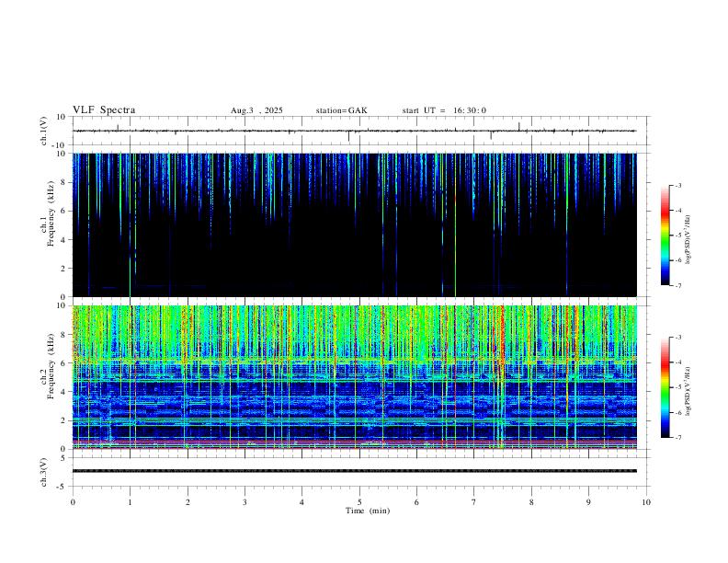Click the "-10" tick on ch.1(V) axis
Image resolution: width=728 pixels, height=563 pixels.
pyautogui.click(x=60, y=145)
